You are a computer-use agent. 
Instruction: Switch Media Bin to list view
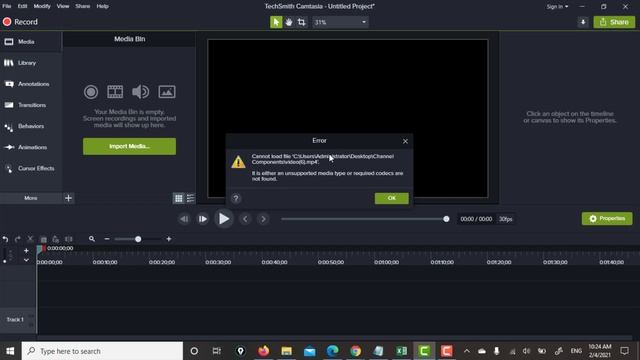(191, 198)
